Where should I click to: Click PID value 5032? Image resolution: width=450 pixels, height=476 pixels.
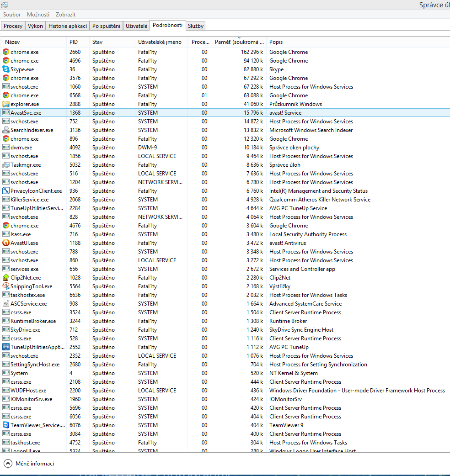click(x=75, y=165)
